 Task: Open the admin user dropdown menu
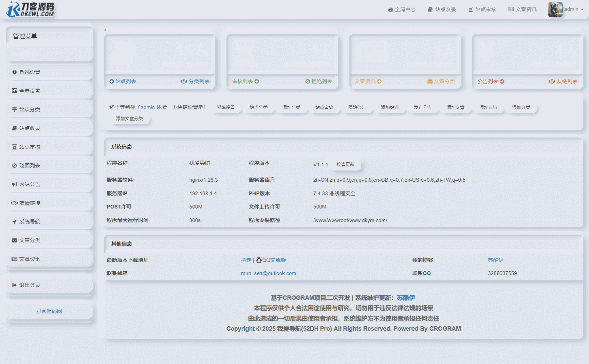pos(573,9)
